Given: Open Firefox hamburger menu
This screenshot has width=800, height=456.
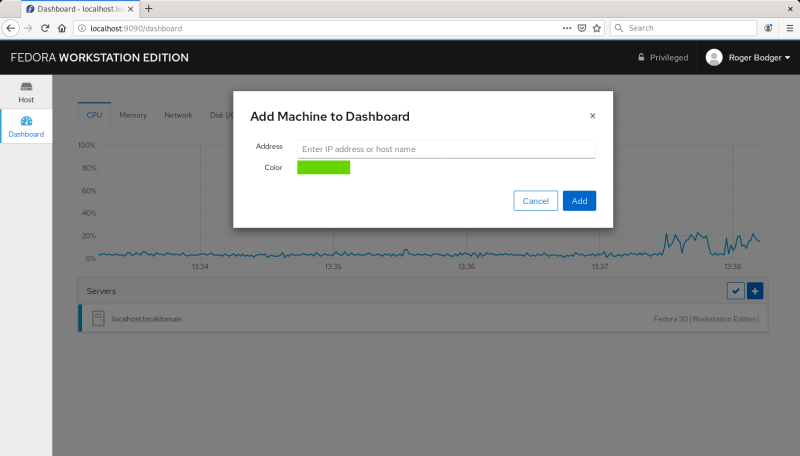Looking at the screenshot, I should pos(789,28).
